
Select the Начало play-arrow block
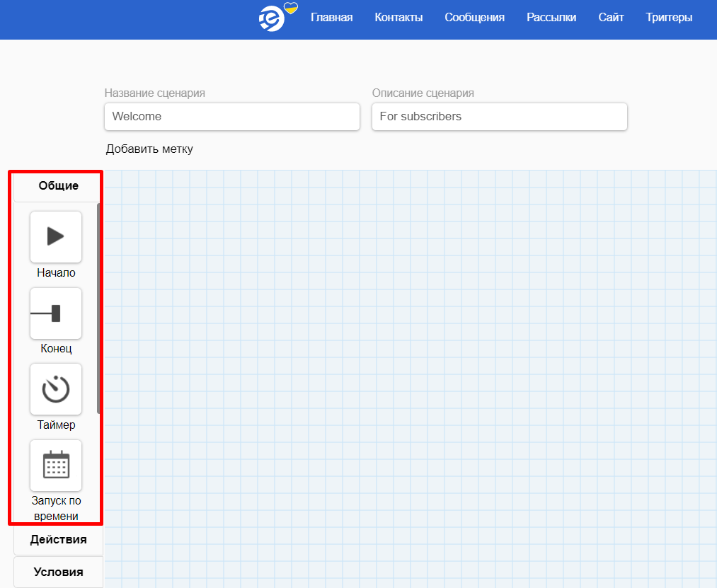coord(56,236)
